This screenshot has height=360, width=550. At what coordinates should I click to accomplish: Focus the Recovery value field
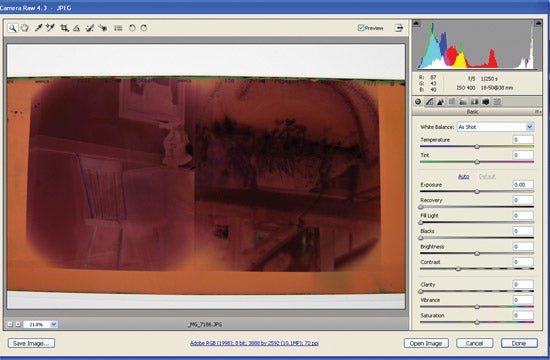pos(523,200)
